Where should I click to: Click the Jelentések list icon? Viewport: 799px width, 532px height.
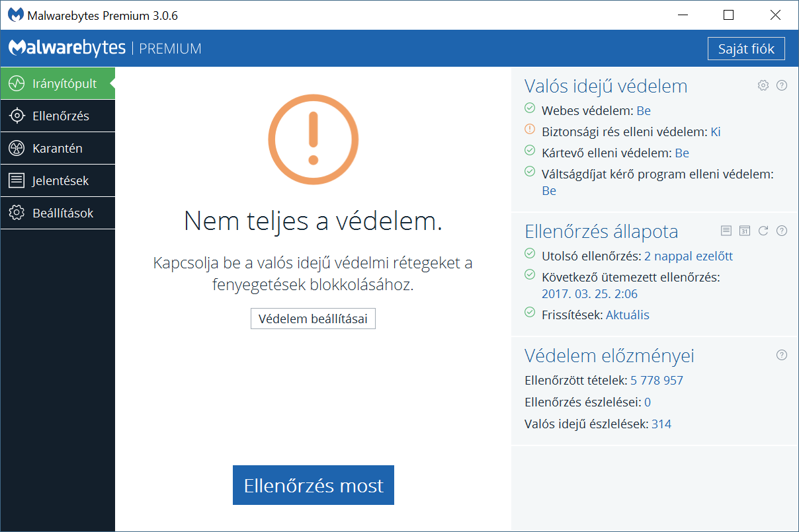coord(17,181)
